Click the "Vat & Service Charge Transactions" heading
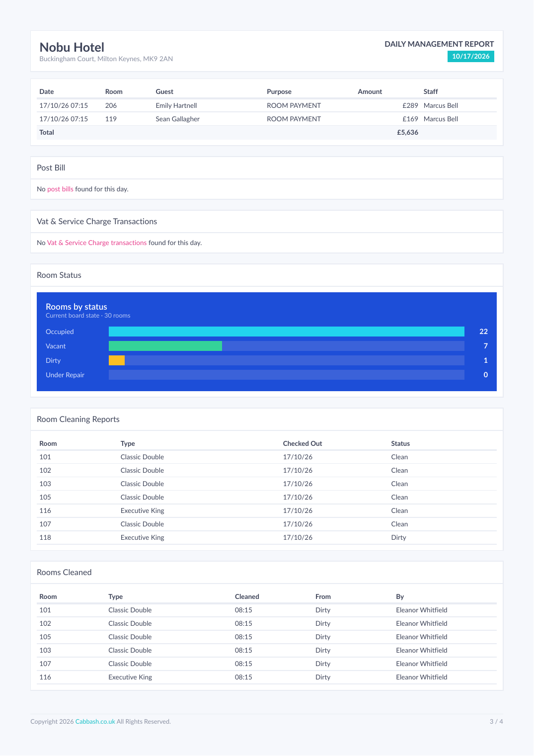534x756 pixels. pyautogui.click(x=97, y=222)
